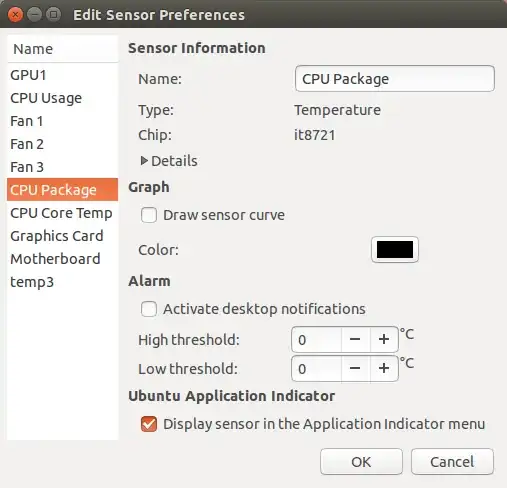The height and width of the screenshot is (488, 507).
Task: Choose Fan 2 from the sensor list
Action: click(x=62, y=144)
